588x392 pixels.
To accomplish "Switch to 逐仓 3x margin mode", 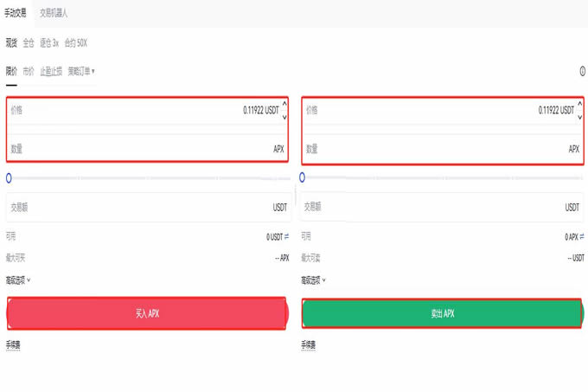I will click(49, 42).
